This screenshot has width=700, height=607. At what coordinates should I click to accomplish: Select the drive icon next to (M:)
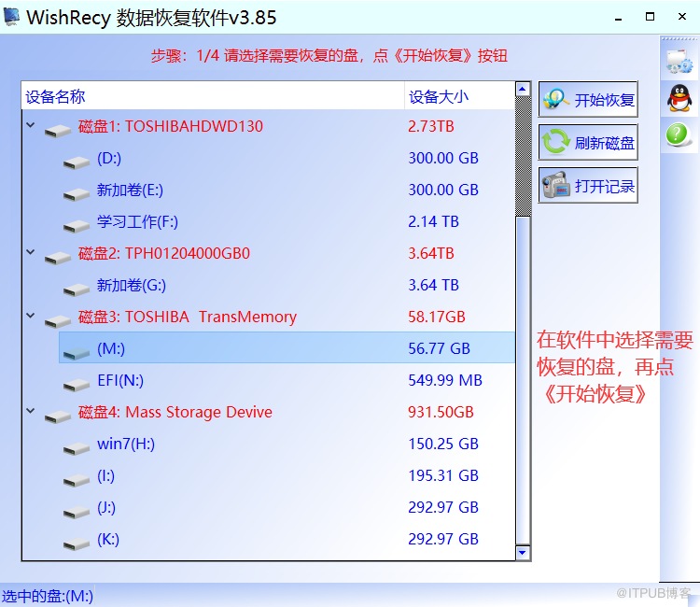click(x=77, y=353)
